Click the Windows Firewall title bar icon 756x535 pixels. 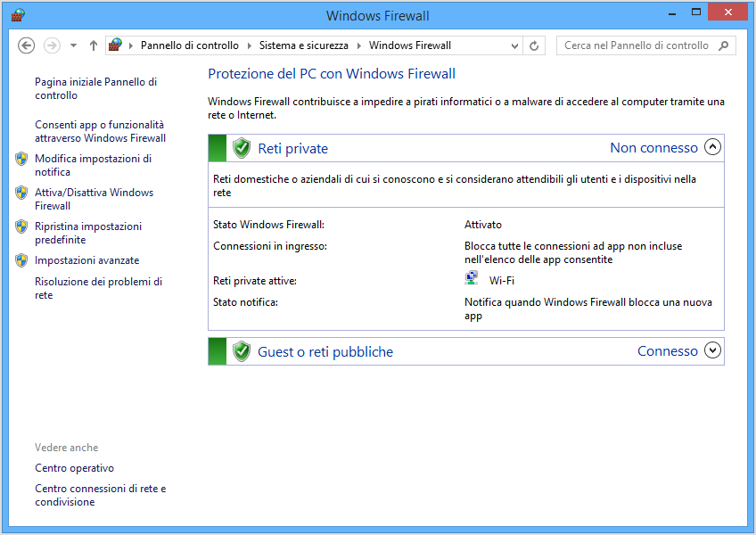18,15
